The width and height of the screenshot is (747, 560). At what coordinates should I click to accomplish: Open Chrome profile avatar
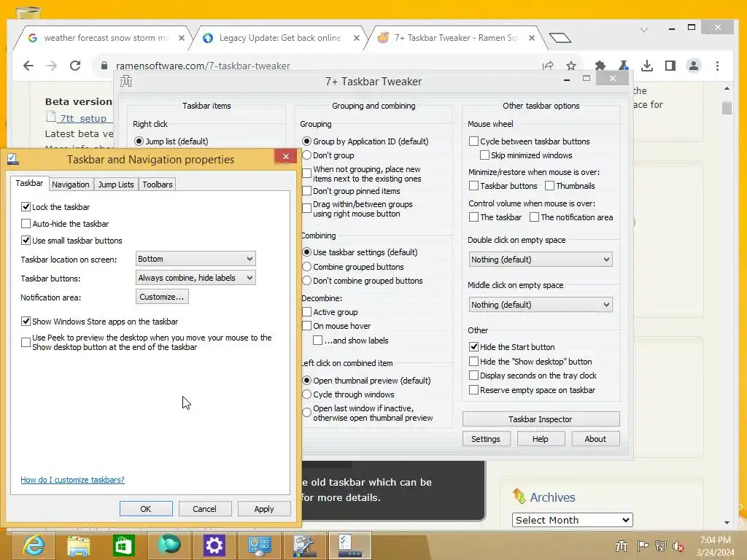click(x=694, y=66)
